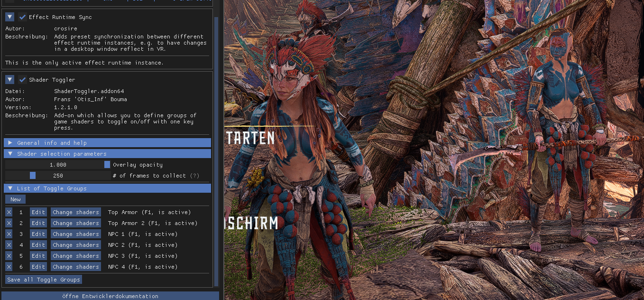Delete toggle group 1 Top Armor

pyautogui.click(x=9, y=212)
